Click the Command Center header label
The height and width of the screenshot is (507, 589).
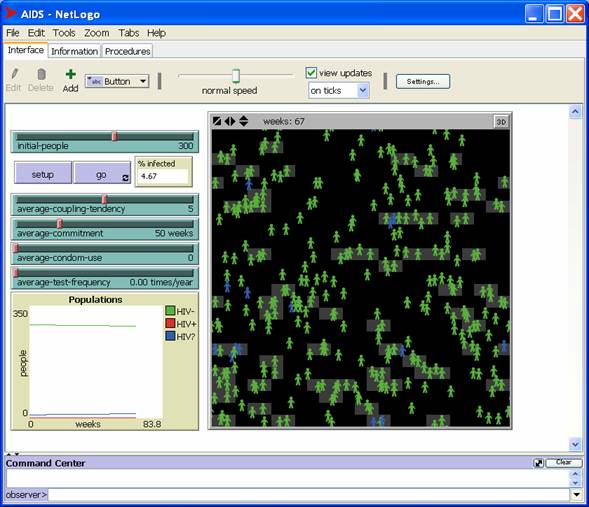45,463
